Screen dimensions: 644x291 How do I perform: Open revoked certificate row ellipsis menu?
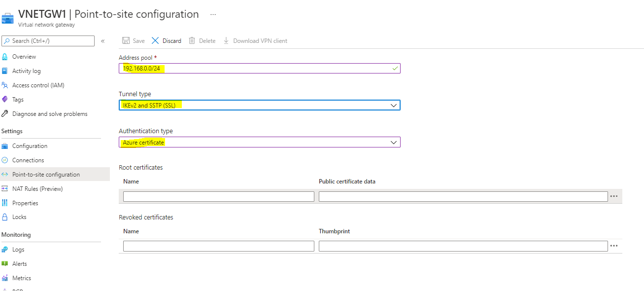614,246
